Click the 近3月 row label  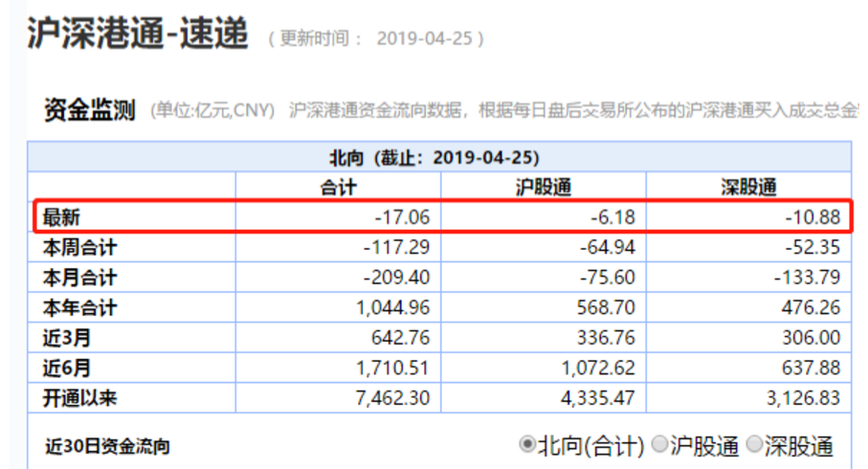point(70,337)
